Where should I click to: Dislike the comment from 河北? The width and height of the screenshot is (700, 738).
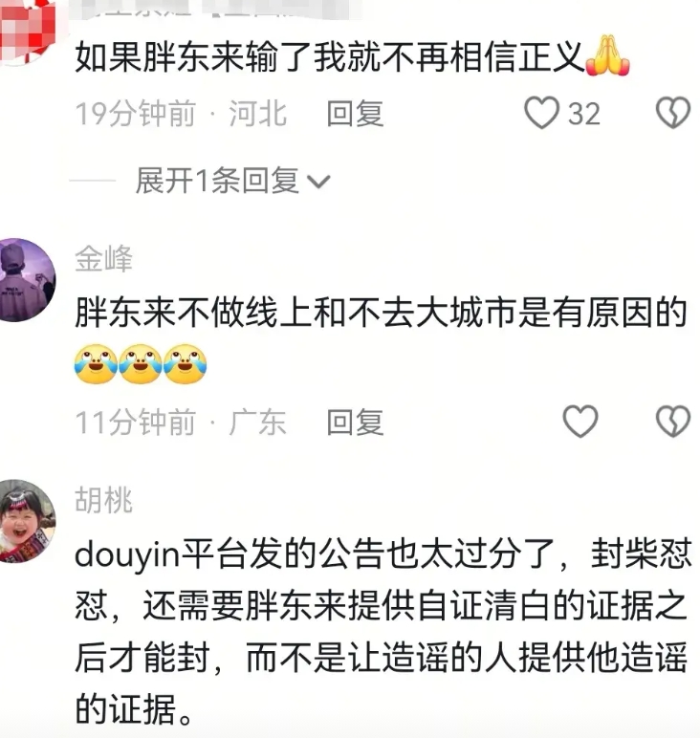672,113
